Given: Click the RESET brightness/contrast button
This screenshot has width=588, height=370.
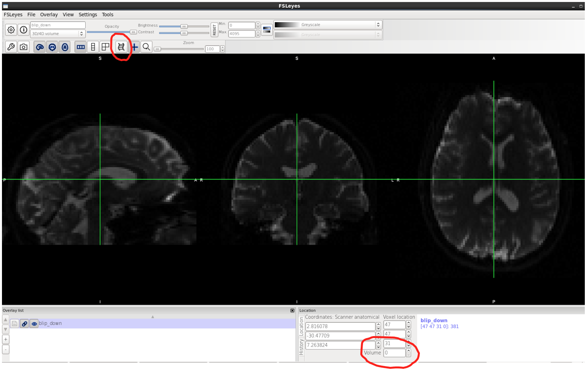Looking at the screenshot, I should 214,30.
